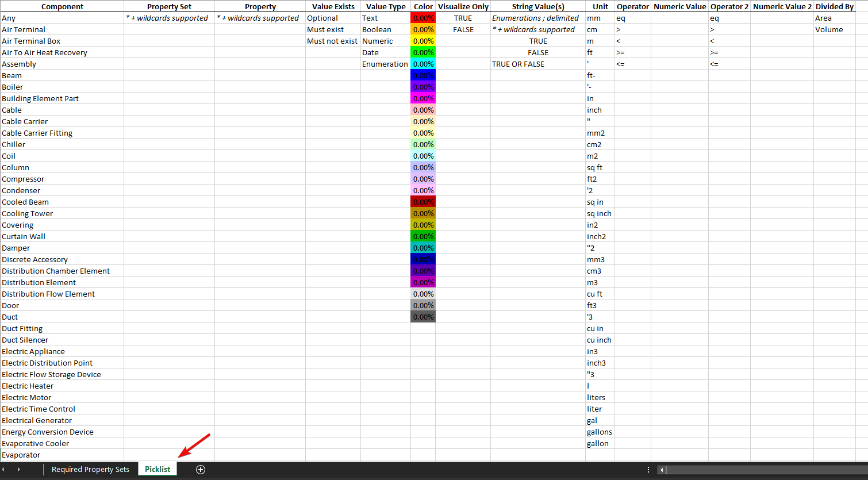Select the Volume cell under Divided By
This screenshot has height=480, width=868.
point(835,29)
